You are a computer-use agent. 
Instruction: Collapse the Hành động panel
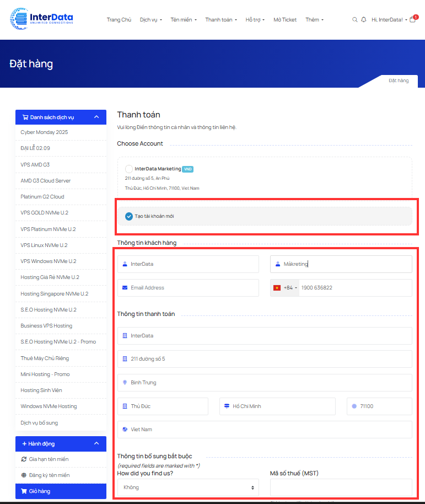coord(96,443)
